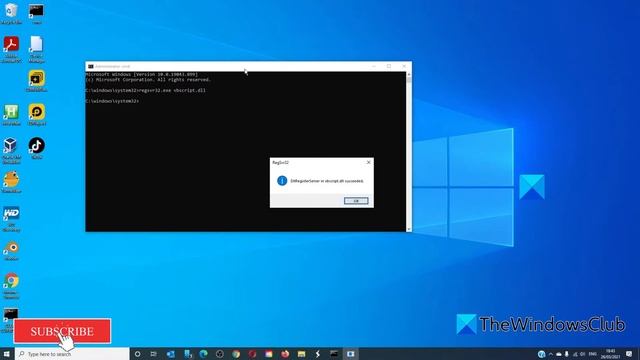Open the Windows Start menu
This screenshot has height=360, width=640.
7,354
